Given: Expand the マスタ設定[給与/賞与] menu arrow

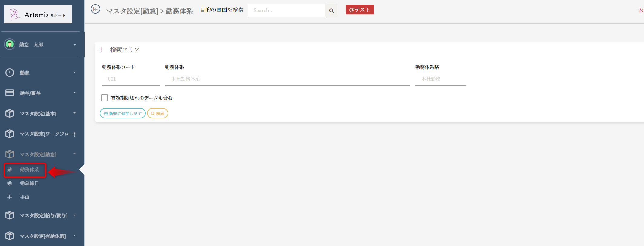Looking at the screenshot, I should [74, 215].
